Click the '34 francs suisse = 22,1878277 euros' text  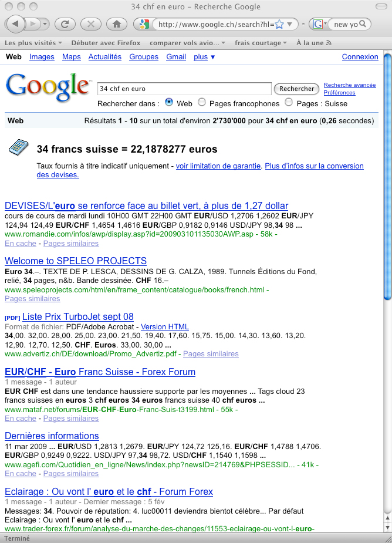(127, 149)
